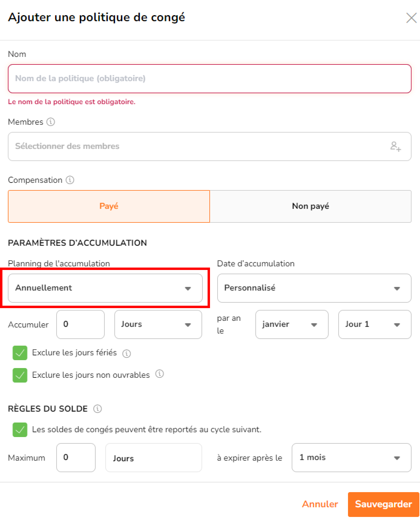Viewport: 420px width, 523px height.
Task: Open the Jour 1 day dropdown
Action: coord(375,324)
